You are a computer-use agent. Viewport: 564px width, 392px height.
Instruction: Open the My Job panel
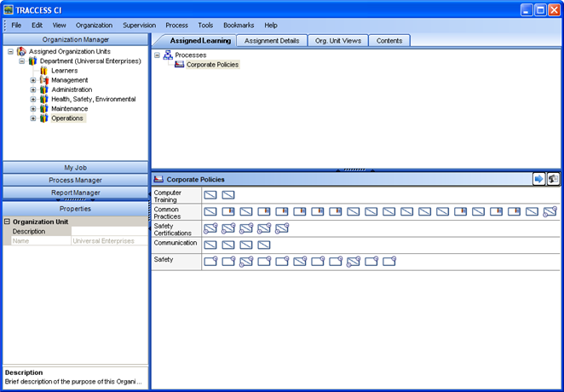(76, 168)
